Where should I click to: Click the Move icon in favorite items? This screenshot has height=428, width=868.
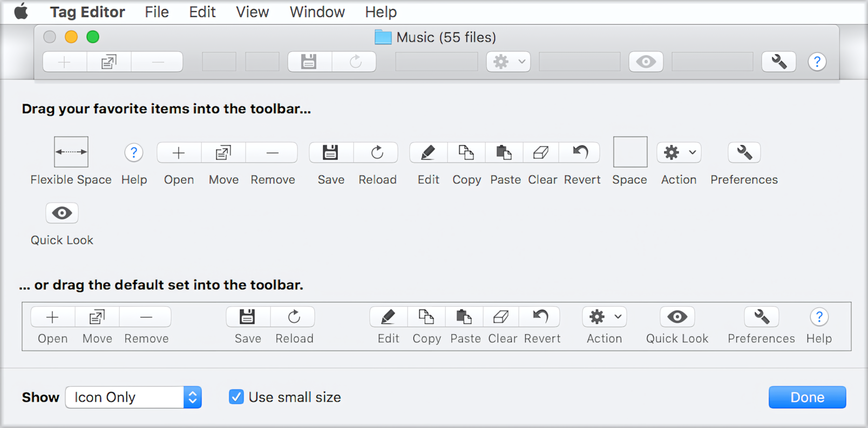pyautogui.click(x=223, y=153)
